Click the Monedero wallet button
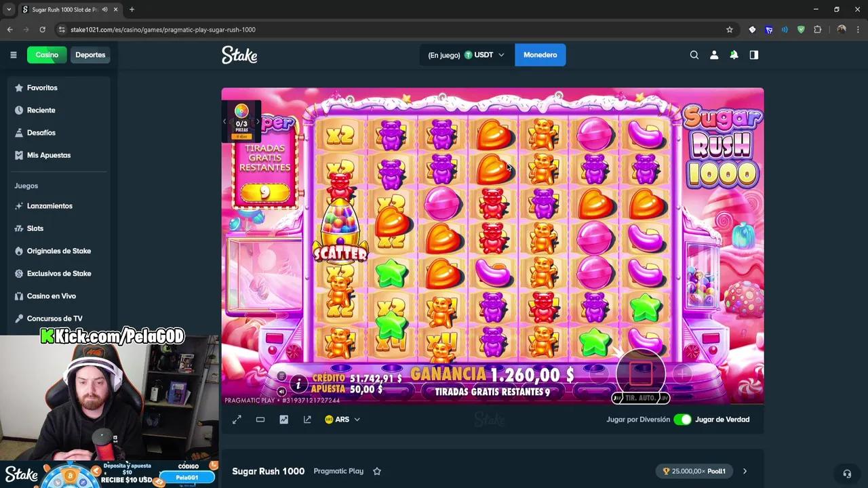Image resolution: width=868 pixels, height=488 pixels. [540, 55]
